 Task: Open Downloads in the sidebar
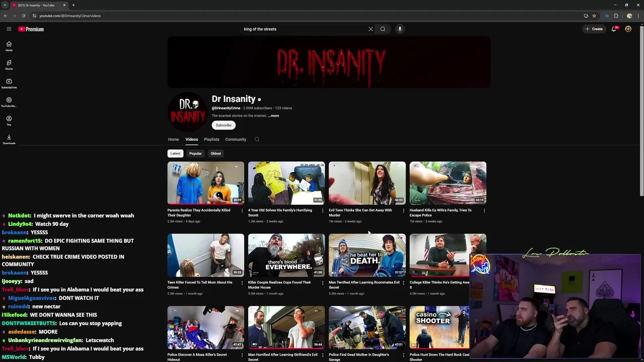click(9, 139)
